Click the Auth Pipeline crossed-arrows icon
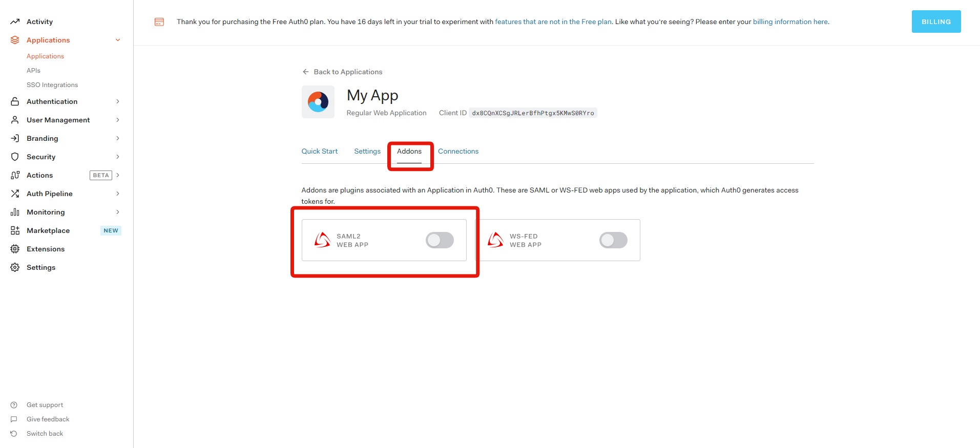 [15, 194]
